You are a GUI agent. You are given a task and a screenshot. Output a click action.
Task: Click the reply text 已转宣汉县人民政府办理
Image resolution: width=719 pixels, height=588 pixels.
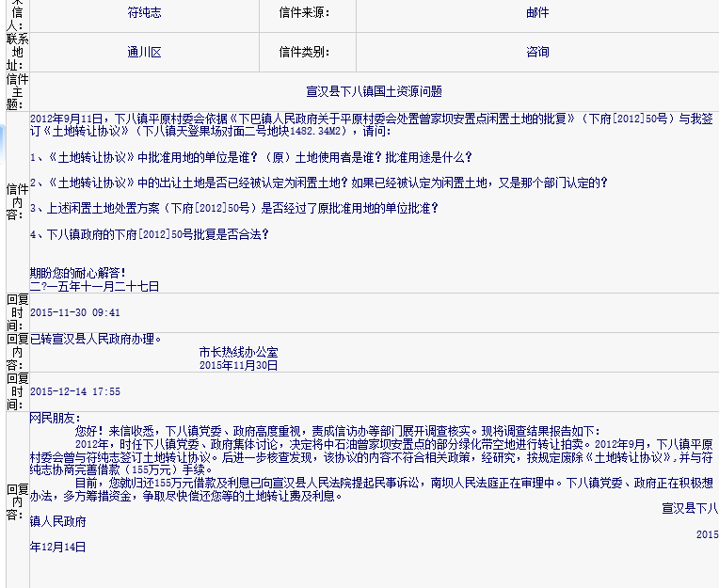[96, 339]
